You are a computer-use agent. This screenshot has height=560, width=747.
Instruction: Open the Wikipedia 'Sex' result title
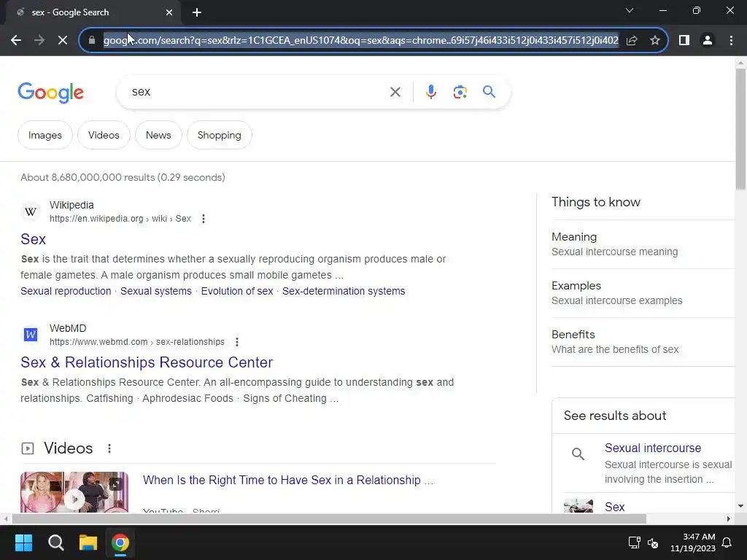coord(34,239)
